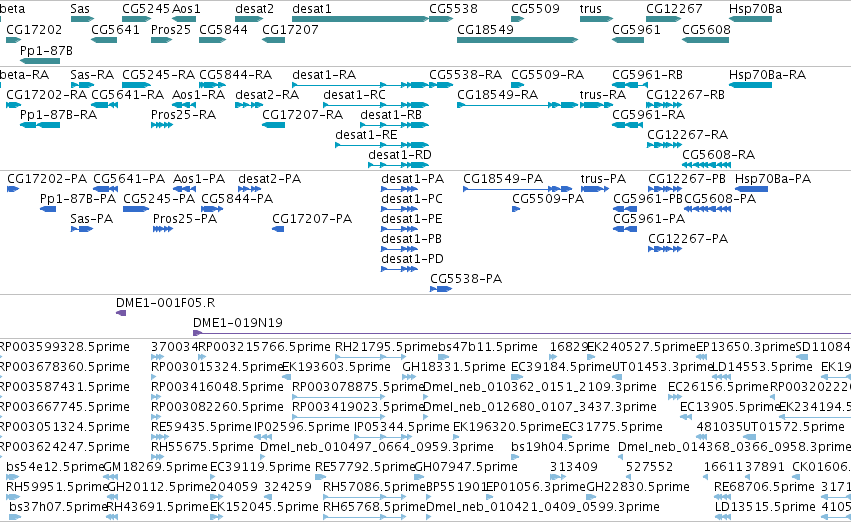Select the CG17207 gene label

point(290,29)
